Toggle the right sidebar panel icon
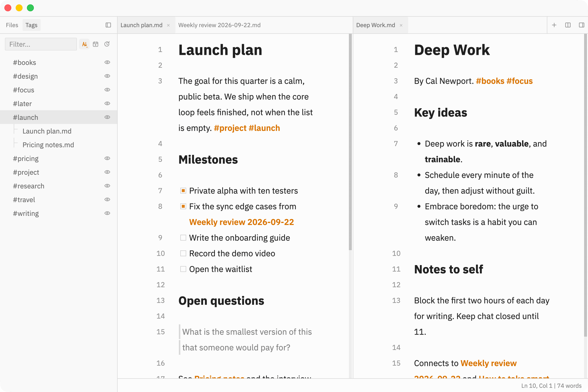 (x=581, y=25)
